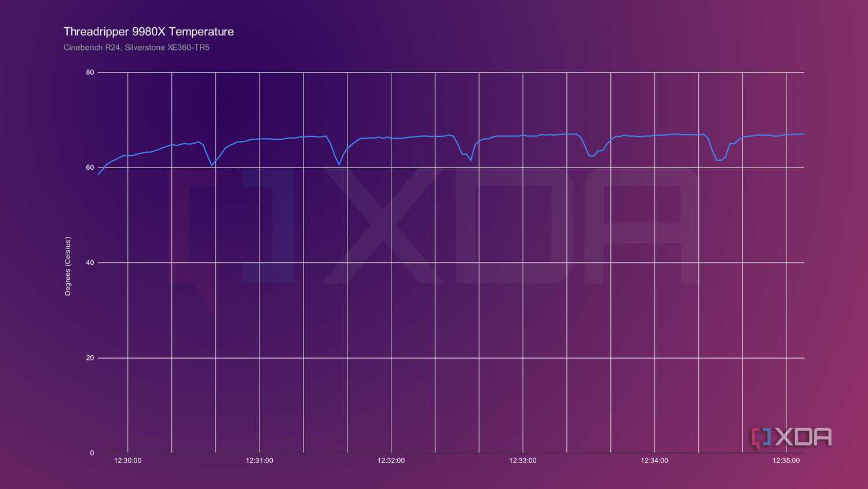Viewport: 868px width, 489px height.
Task: Click the XDA logo in the corner
Action: (x=792, y=438)
